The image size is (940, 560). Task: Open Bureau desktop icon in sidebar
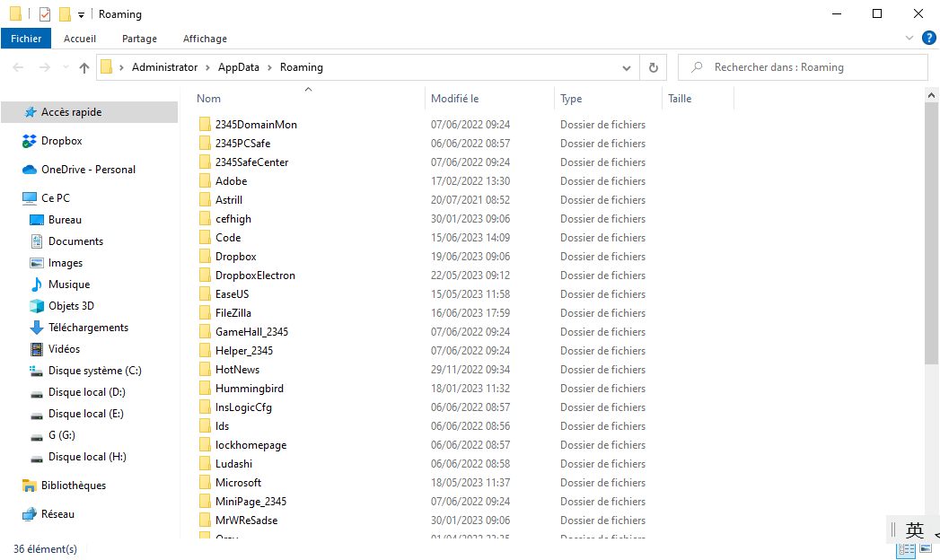(37, 220)
